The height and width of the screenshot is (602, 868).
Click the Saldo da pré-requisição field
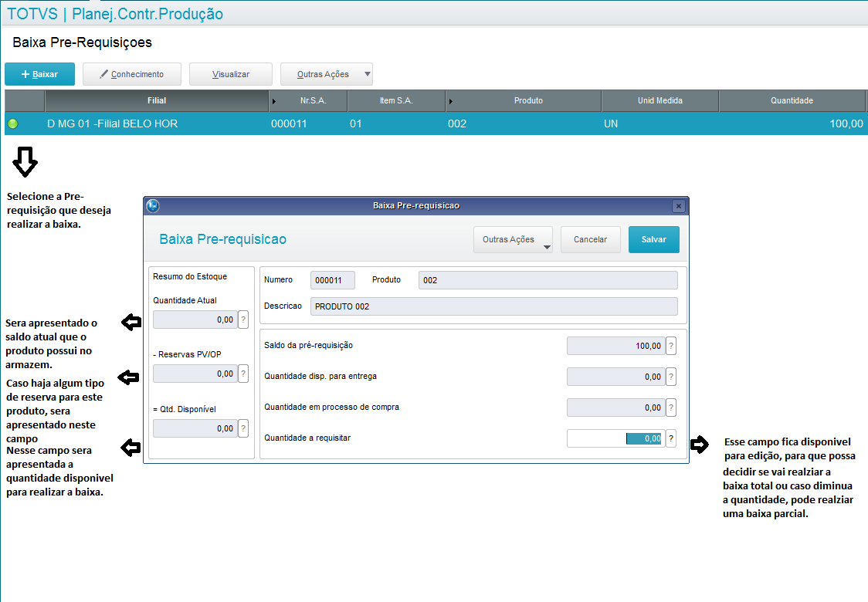click(x=615, y=346)
